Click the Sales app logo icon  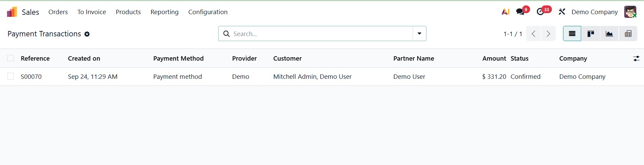coord(12,12)
